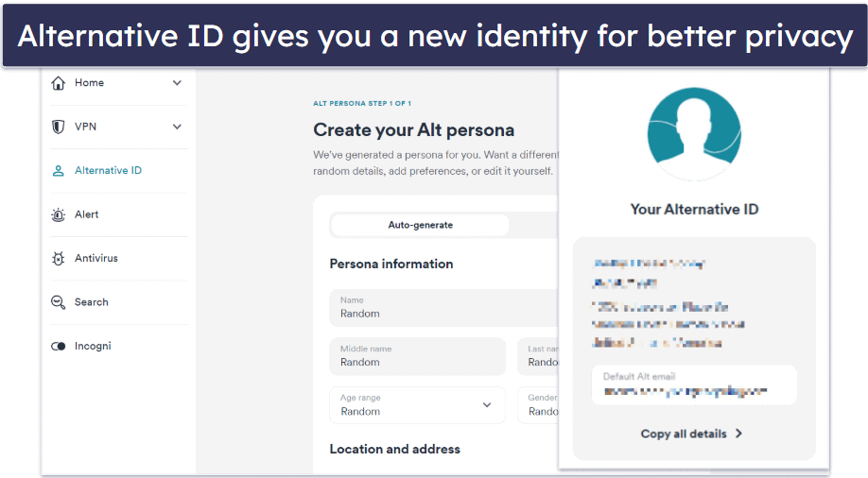The image size is (868, 478).
Task: Click the Home house icon
Action: (58, 83)
